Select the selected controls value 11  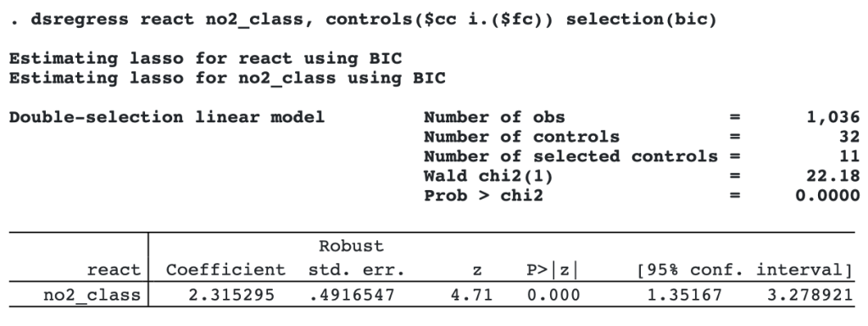(x=849, y=156)
